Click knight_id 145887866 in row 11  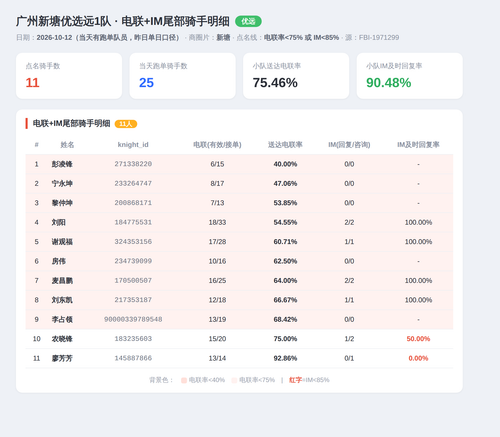pos(133,358)
